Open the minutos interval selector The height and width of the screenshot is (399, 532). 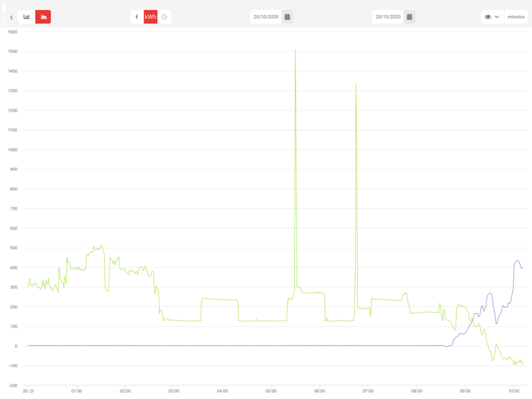tap(516, 17)
